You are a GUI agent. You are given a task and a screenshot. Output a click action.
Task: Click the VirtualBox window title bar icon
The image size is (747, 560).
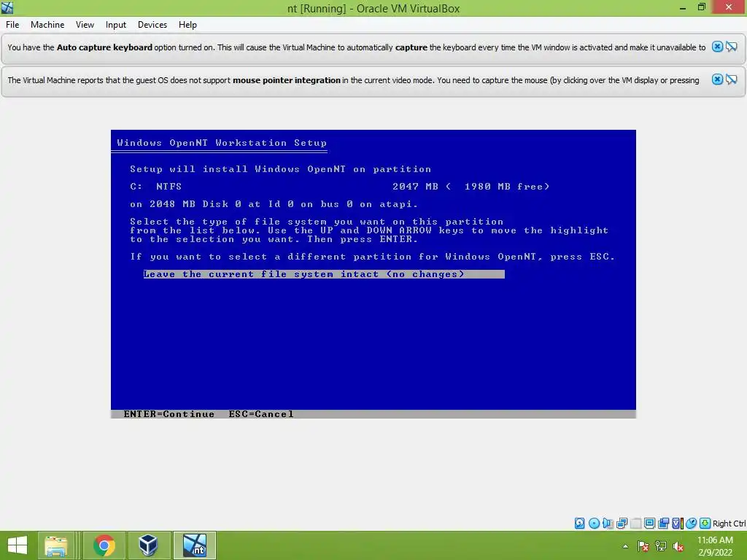point(7,7)
